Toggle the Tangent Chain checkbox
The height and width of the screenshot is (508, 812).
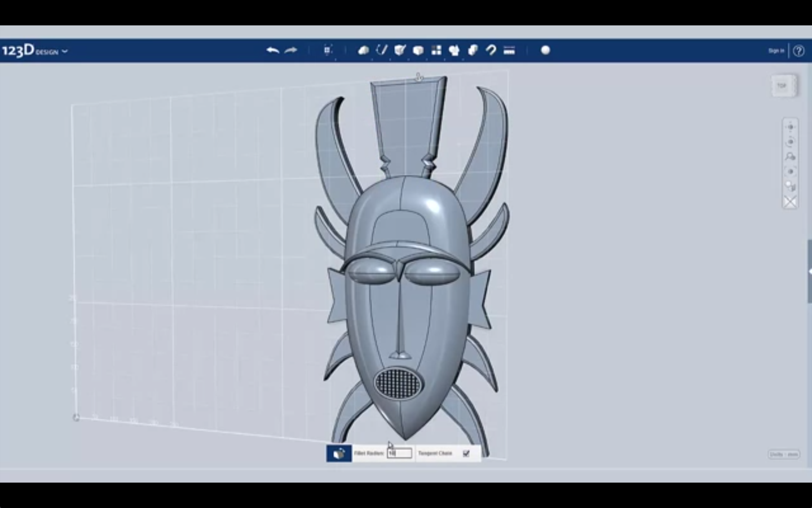coord(466,453)
